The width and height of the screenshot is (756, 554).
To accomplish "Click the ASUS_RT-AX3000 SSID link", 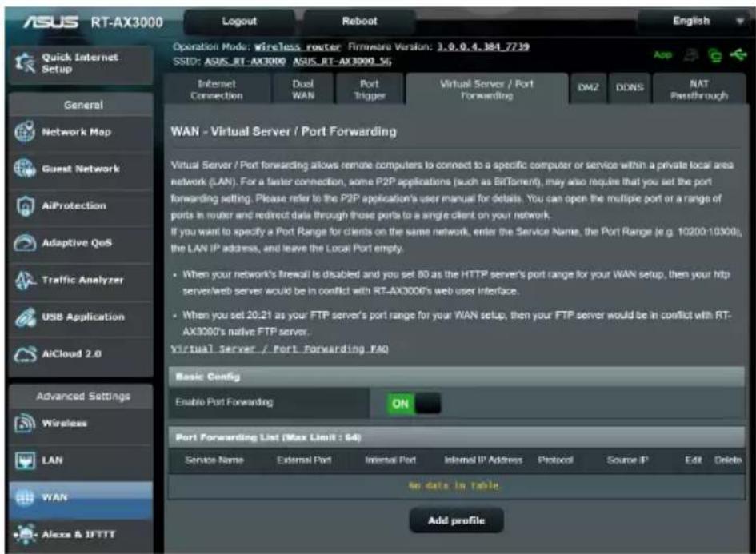I will click(245, 62).
